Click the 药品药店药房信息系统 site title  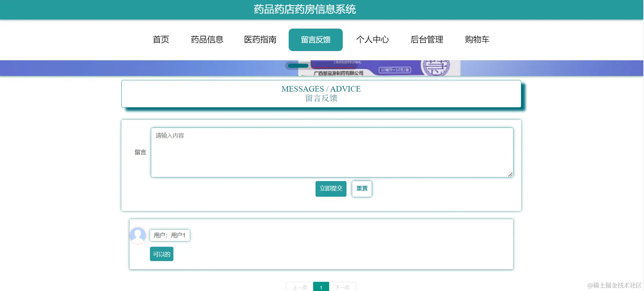point(305,9)
